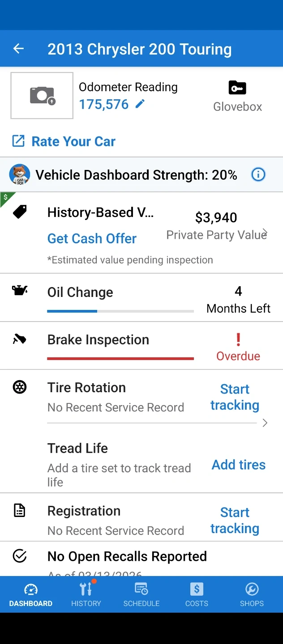This screenshot has width=283, height=644.
Task: Start tracking Registration
Action: (235, 520)
